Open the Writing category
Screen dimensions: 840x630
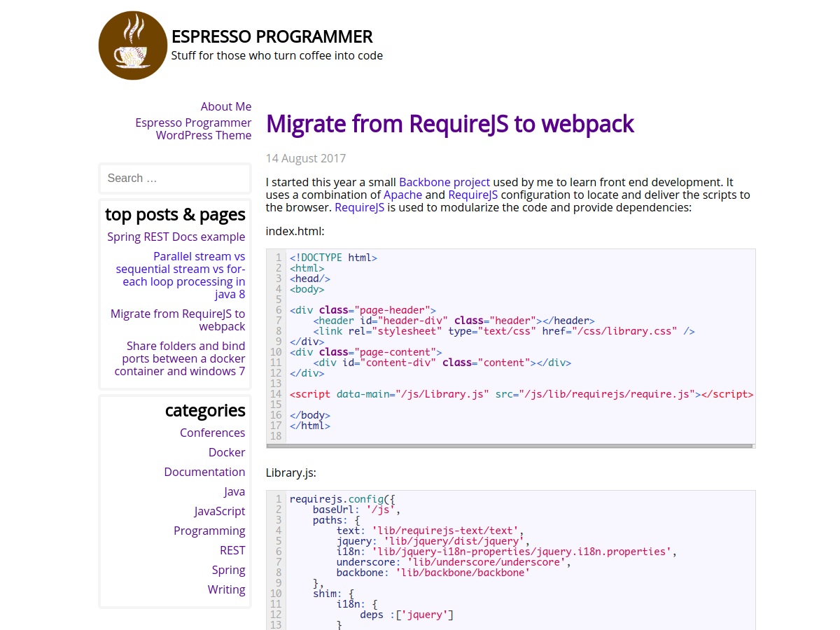click(226, 589)
